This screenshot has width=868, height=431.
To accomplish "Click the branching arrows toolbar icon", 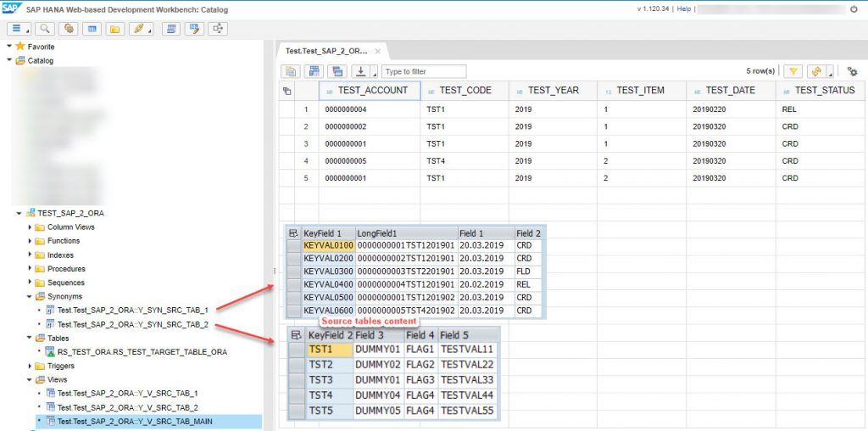I will (218, 29).
